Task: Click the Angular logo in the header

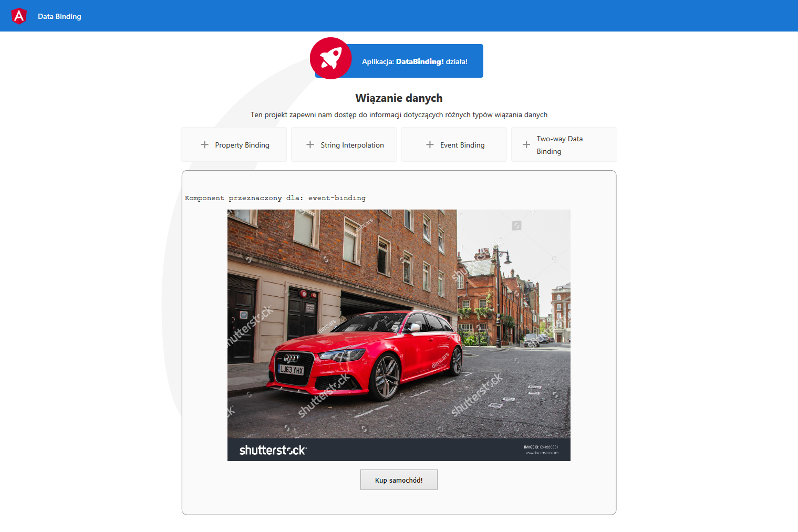Action: [x=19, y=16]
